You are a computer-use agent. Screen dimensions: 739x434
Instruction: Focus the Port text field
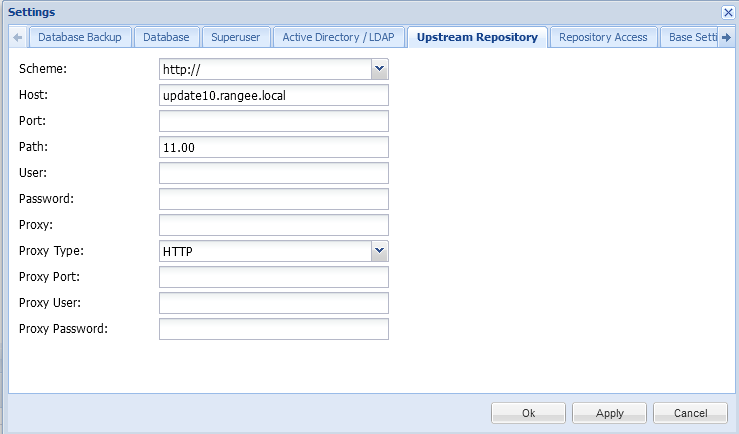(x=273, y=121)
